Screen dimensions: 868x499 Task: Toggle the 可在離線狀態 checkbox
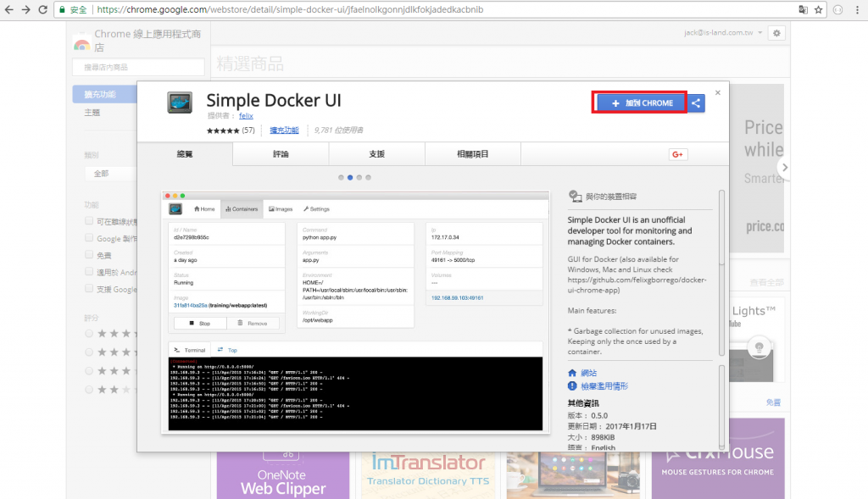(88, 221)
